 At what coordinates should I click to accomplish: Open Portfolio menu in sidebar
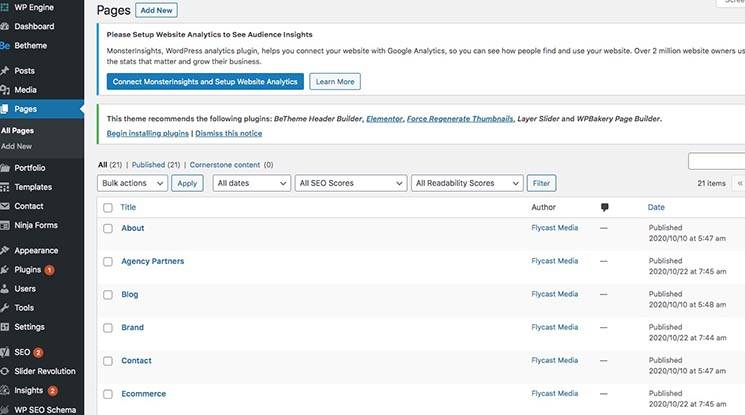point(29,168)
